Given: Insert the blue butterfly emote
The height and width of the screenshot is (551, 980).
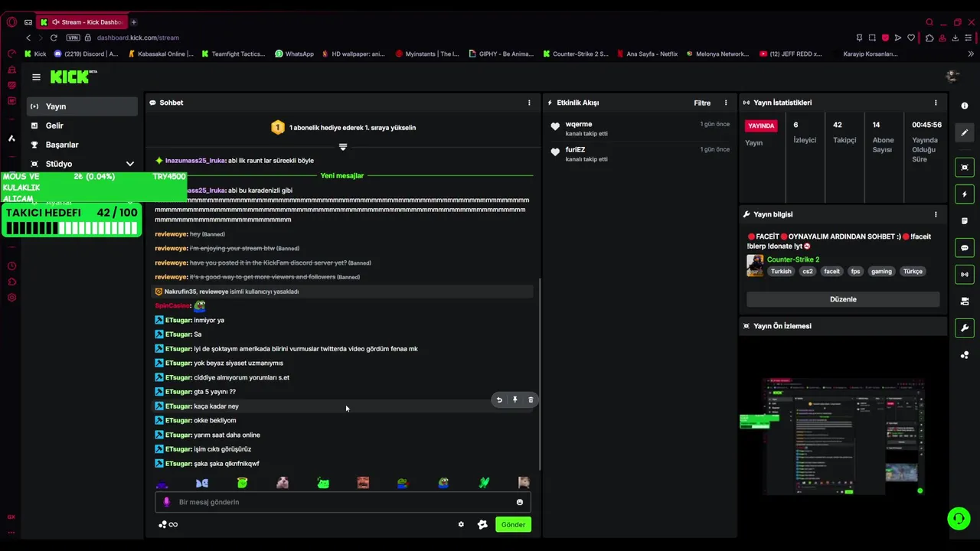Looking at the screenshot, I should (x=202, y=483).
